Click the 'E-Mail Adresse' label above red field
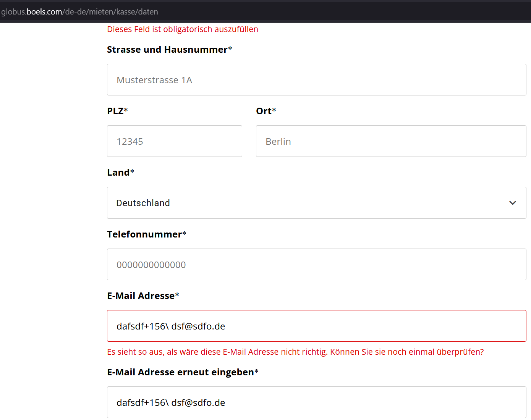The image size is (531, 420). point(141,296)
